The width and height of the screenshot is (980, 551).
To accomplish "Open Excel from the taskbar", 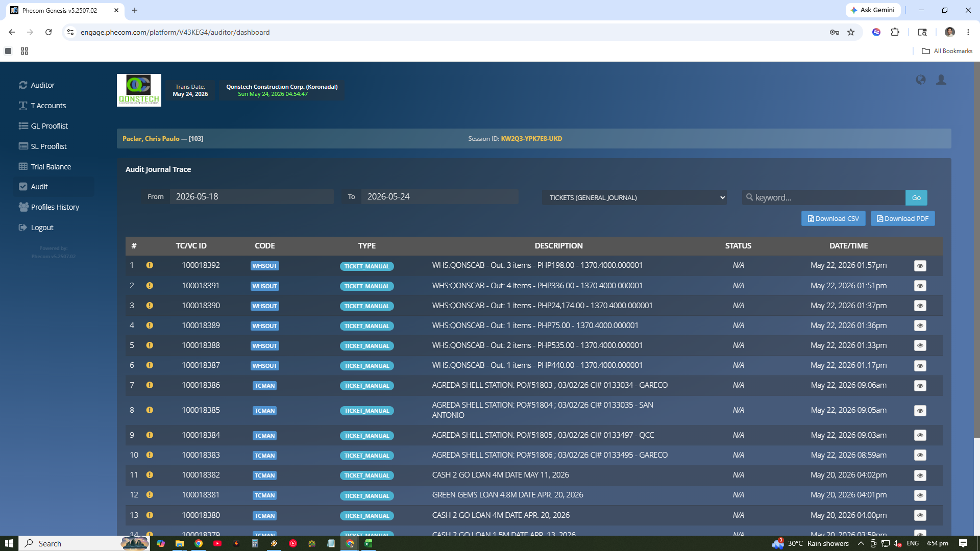I will coord(368,543).
